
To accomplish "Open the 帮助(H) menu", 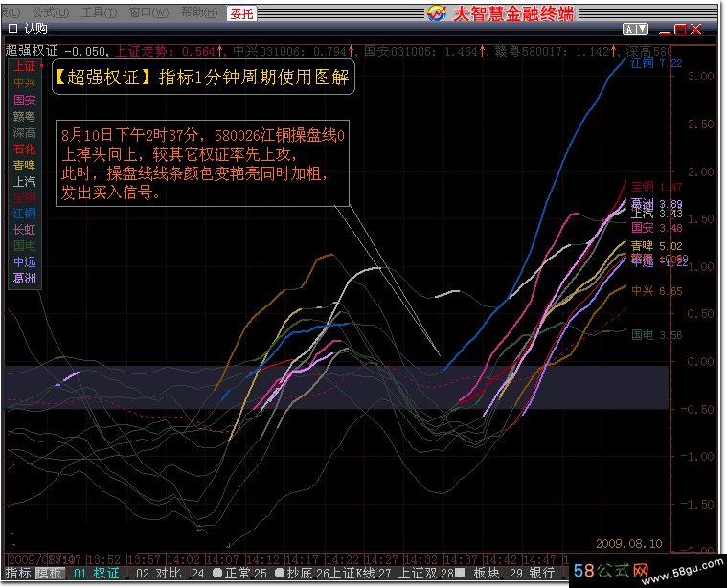I will (199, 12).
